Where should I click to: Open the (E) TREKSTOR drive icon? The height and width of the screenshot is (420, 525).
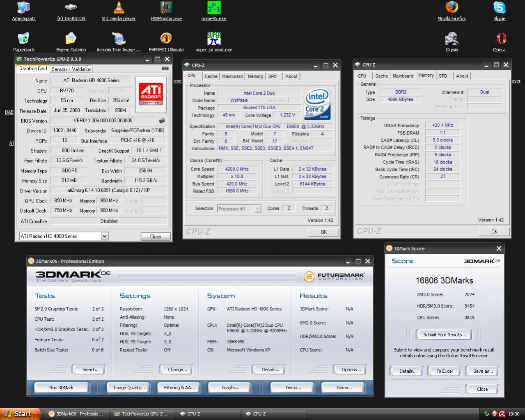click(x=71, y=11)
